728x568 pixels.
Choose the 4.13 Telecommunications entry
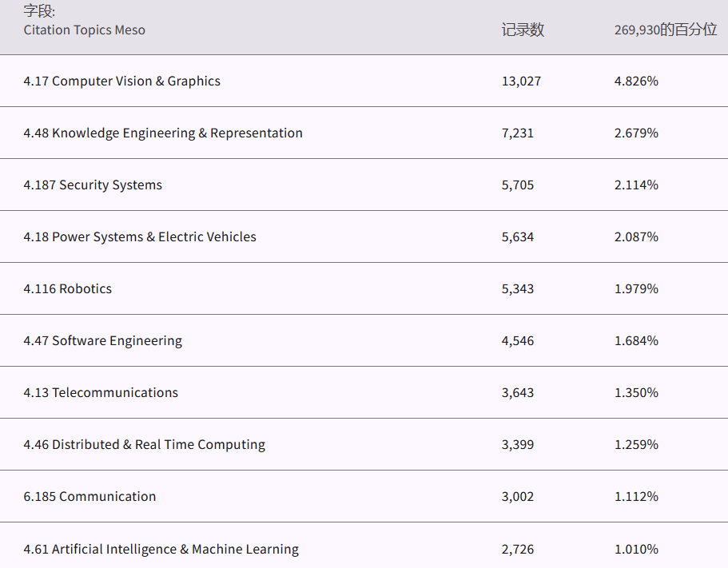pyautogui.click(x=101, y=392)
